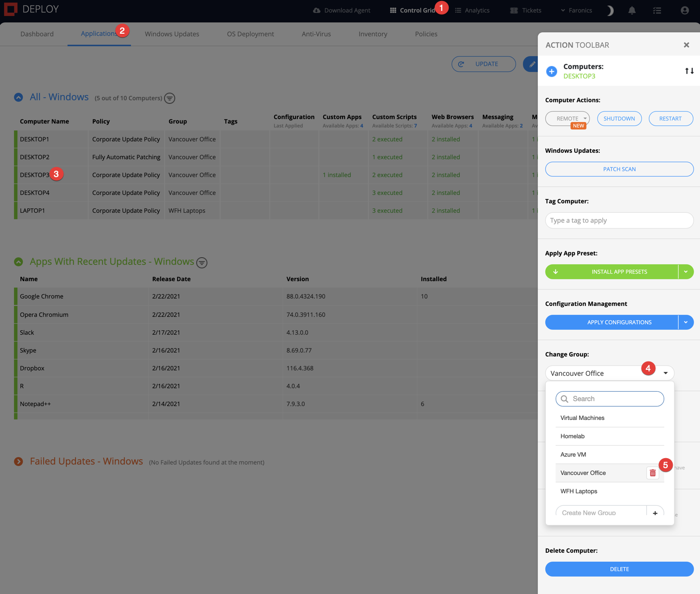Filter Apps With Recent Updates section
Image resolution: width=700 pixels, height=594 pixels.
tap(202, 263)
